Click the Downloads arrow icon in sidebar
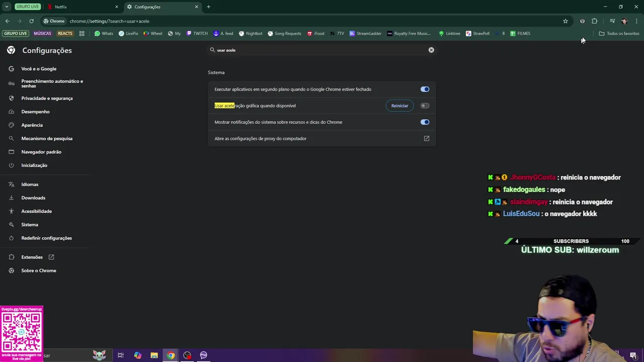This screenshot has width=644, height=362. pos(11,198)
